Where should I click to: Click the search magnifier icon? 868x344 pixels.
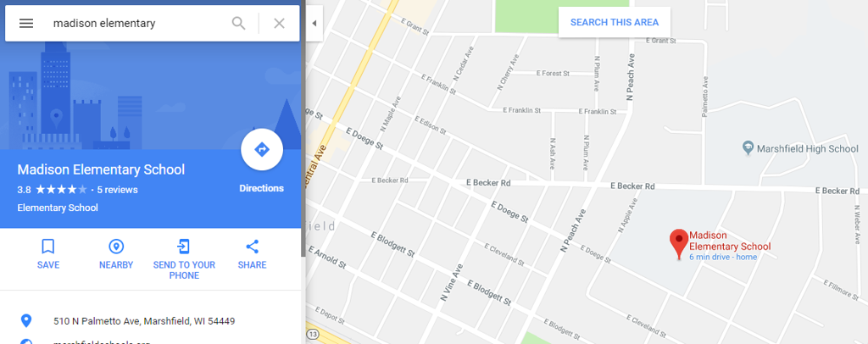pos(238,23)
